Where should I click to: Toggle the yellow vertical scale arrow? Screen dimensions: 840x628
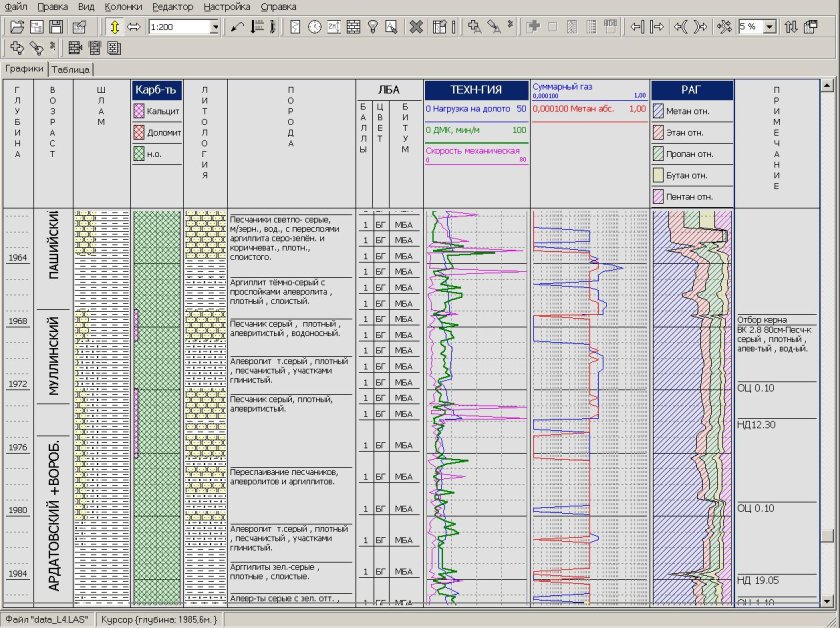pyautogui.click(x=113, y=28)
